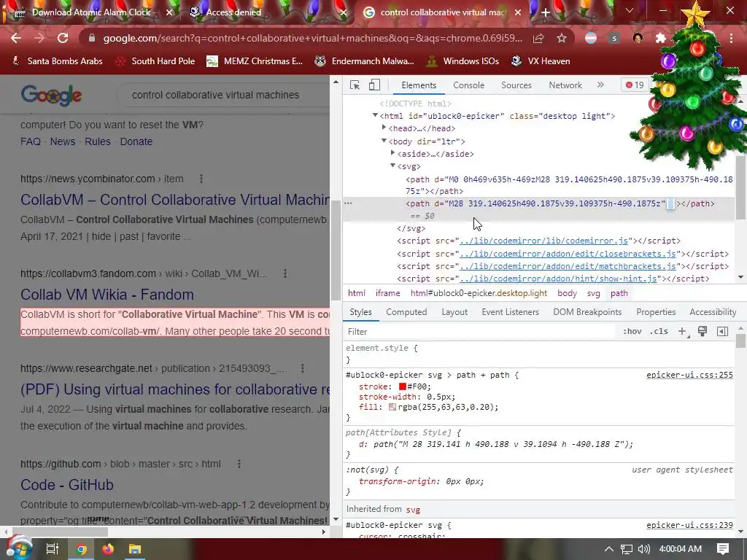
Task: Open Windows Task View from the taskbar
Action: pos(52,549)
